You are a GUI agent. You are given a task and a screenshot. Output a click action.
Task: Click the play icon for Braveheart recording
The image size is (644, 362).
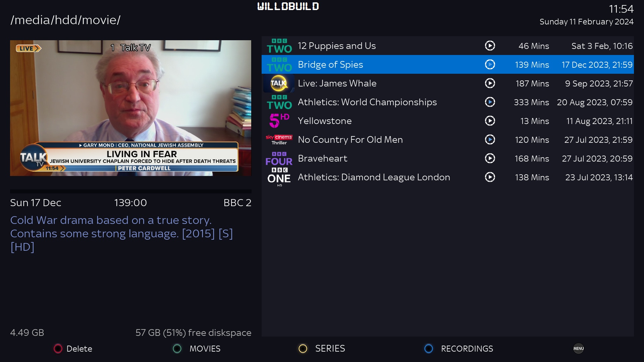tap(490, 158)
